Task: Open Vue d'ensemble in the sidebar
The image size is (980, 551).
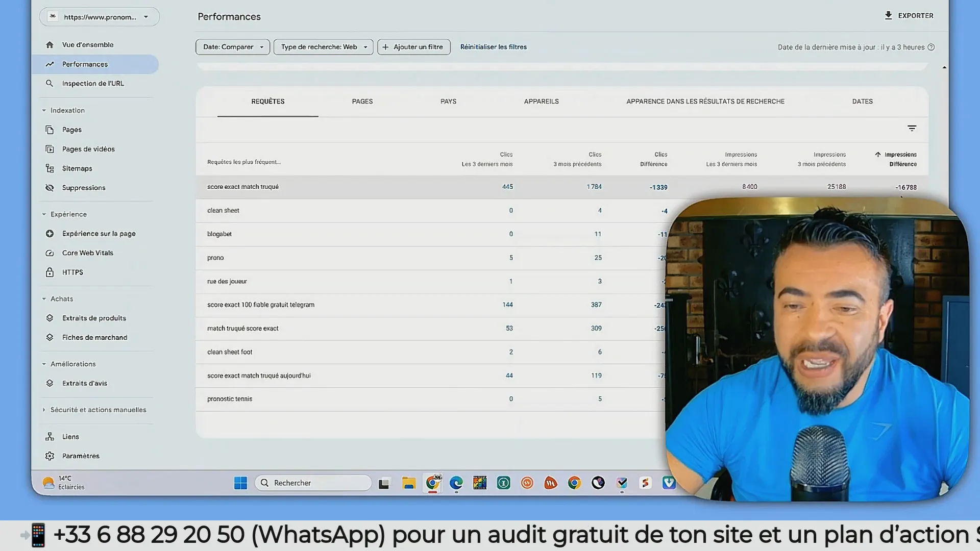Action: pyautogui.click(x=87, y=45)
